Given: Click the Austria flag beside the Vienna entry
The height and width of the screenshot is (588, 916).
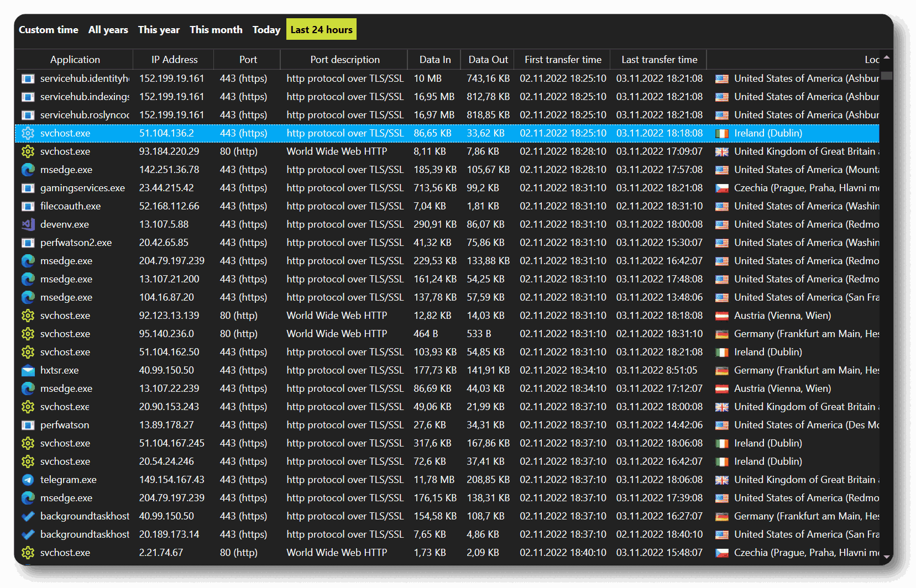Looking at the screenshot, I should [x=722, y=316].
